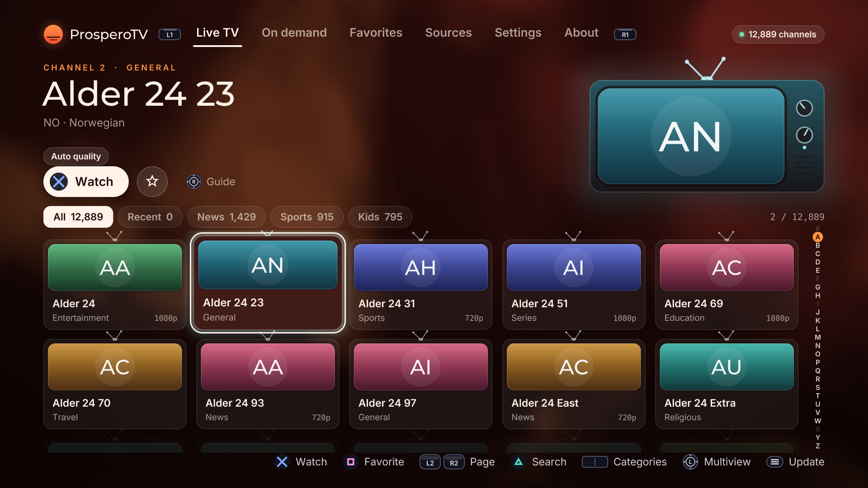Jump to letter W in alphabet index
This screenshot has height=488, width=868.
click(817, 421)
